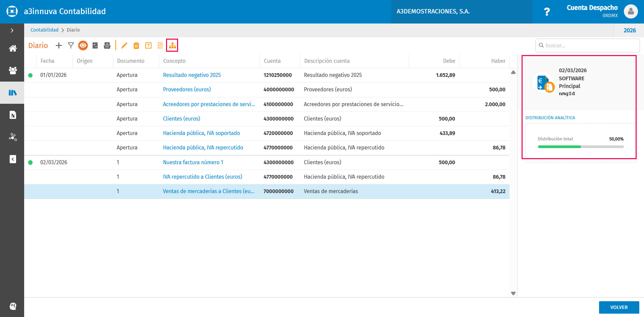The image size is (644, 317).
Task: Go to home in left sidebar
Action: point(12,48)
